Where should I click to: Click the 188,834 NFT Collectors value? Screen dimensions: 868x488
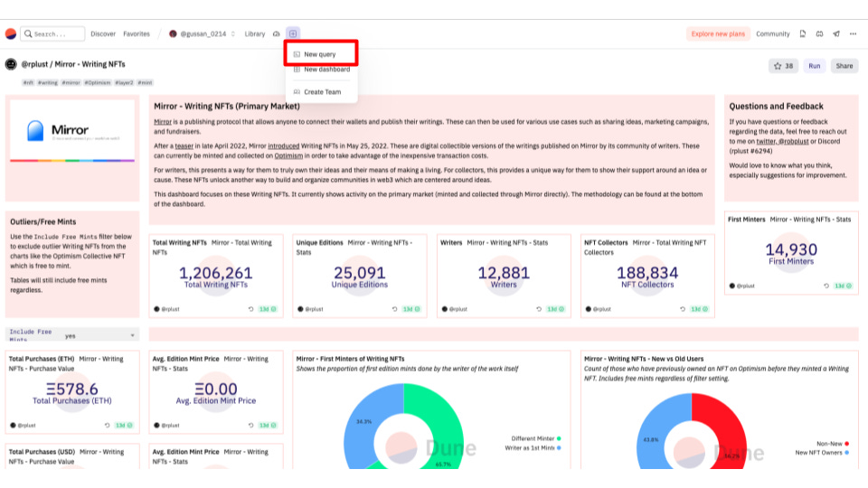(x=647, y=273)
